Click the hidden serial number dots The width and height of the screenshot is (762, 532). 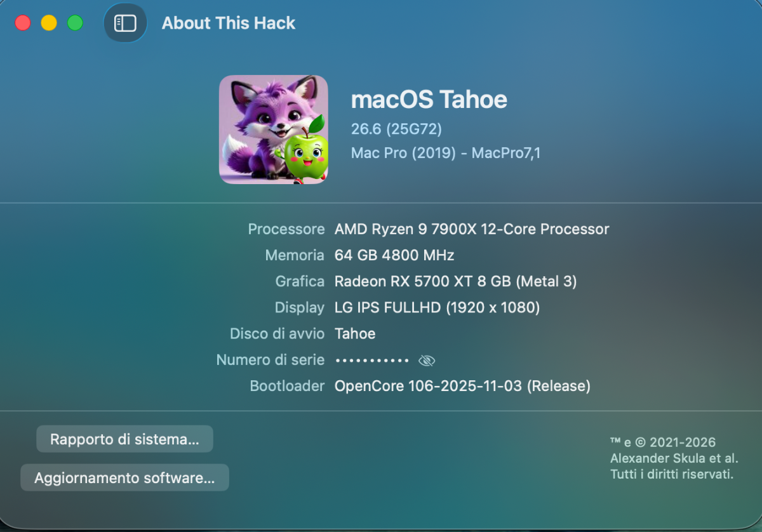tap(372, 361)
